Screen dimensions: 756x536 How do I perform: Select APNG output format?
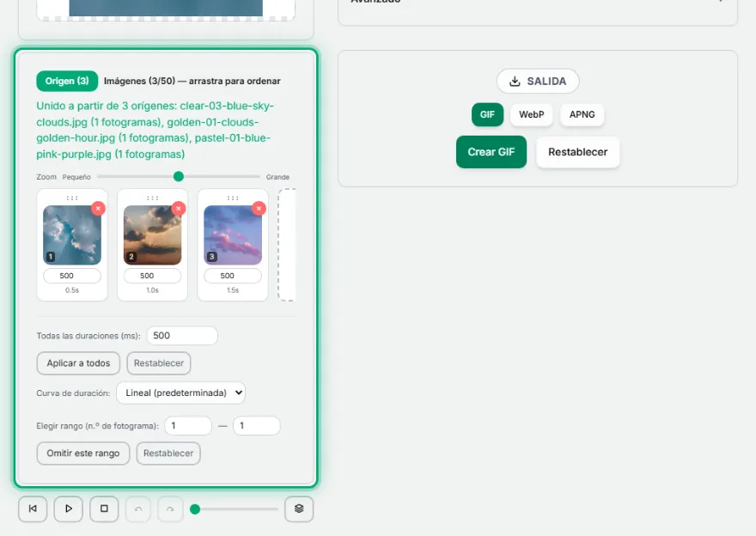tap(582, 115)
